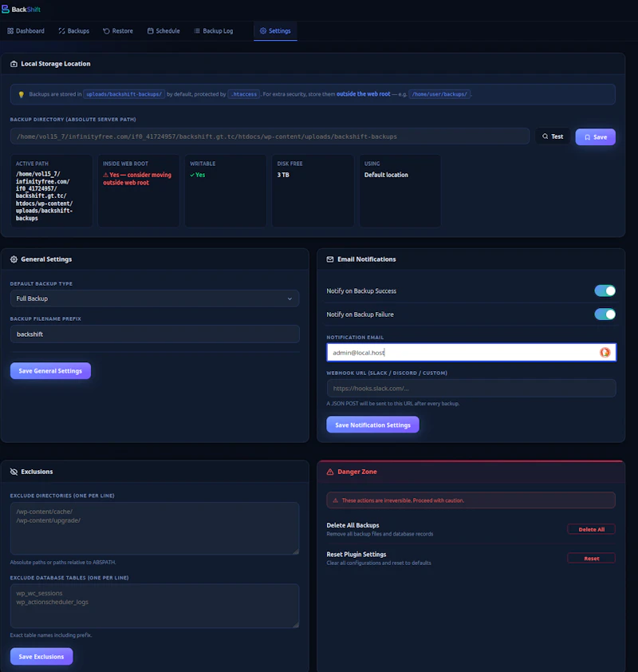Open the Dashboard tab
The height and width of the screenshot is (672, 638).
(26, 31)
